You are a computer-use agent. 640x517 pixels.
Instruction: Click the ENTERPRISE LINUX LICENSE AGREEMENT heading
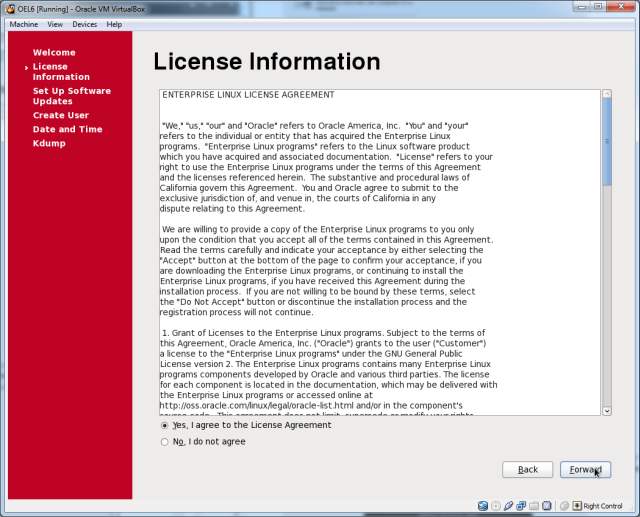click(248, 95)
